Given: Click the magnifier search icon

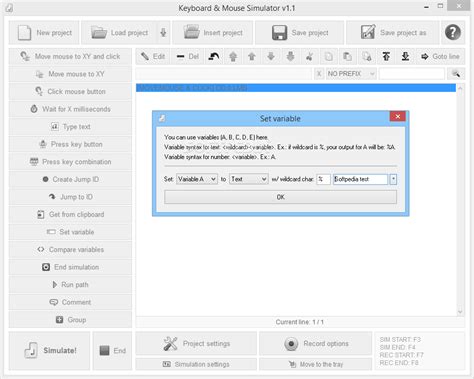Looking at the screenshot, I should [x=456, y=74].
